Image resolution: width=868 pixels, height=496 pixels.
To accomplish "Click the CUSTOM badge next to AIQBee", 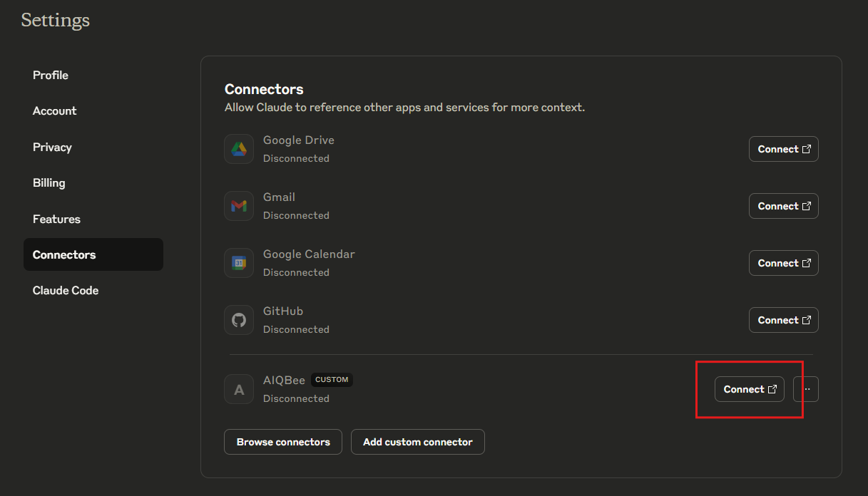I will point(332,380).
